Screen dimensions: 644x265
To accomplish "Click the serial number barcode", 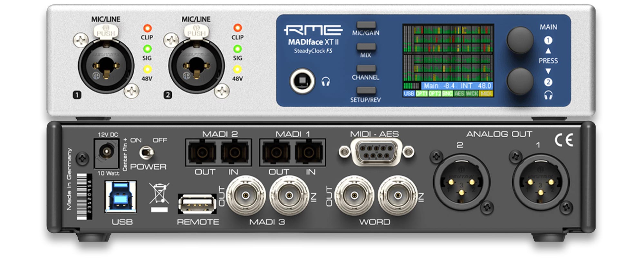I will click(84, 197).
